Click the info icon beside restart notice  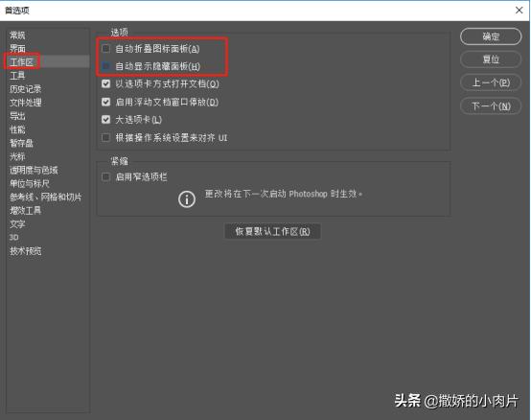(187, 199)
